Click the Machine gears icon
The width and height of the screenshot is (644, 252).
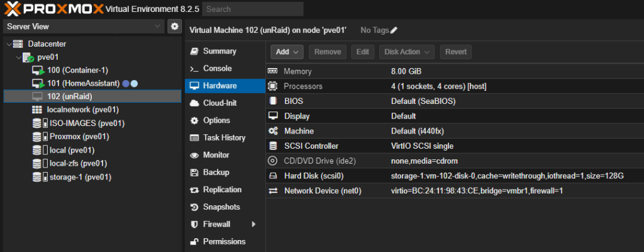(273, 131)
